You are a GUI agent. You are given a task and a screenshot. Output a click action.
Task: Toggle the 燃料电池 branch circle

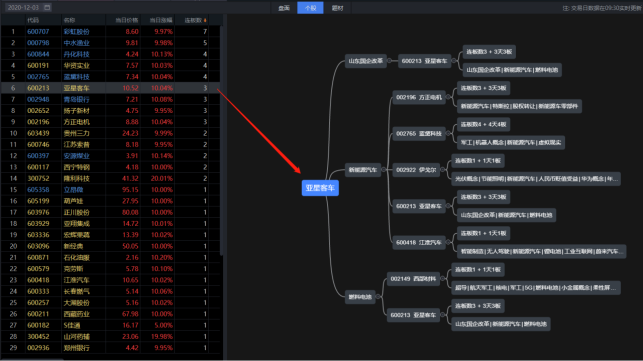pos(378,297)
